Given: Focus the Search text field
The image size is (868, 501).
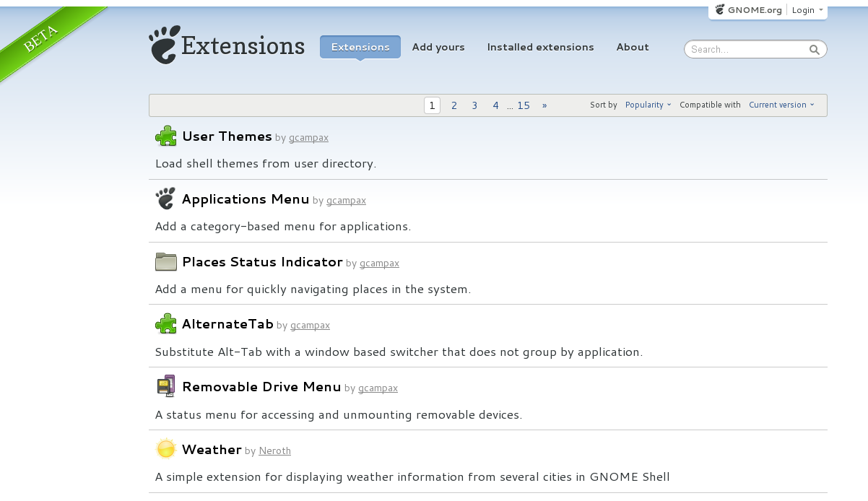Looking at the screenshot, I should point(747,50).
